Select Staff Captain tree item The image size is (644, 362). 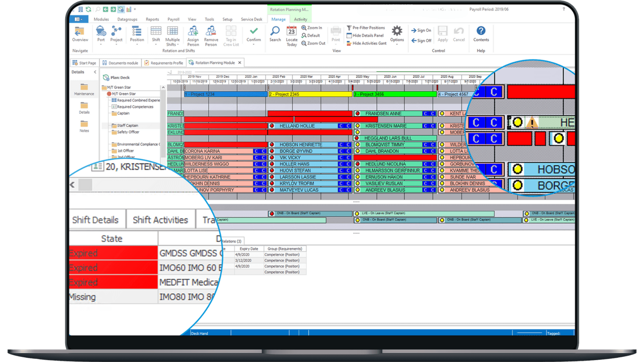pyautogui.click(x=127, y=126)
